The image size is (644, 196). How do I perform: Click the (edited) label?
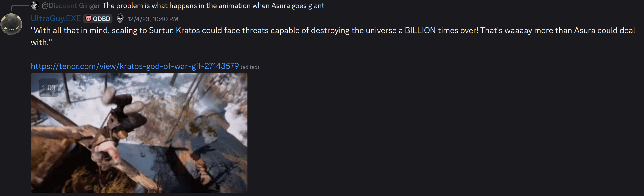250,67
